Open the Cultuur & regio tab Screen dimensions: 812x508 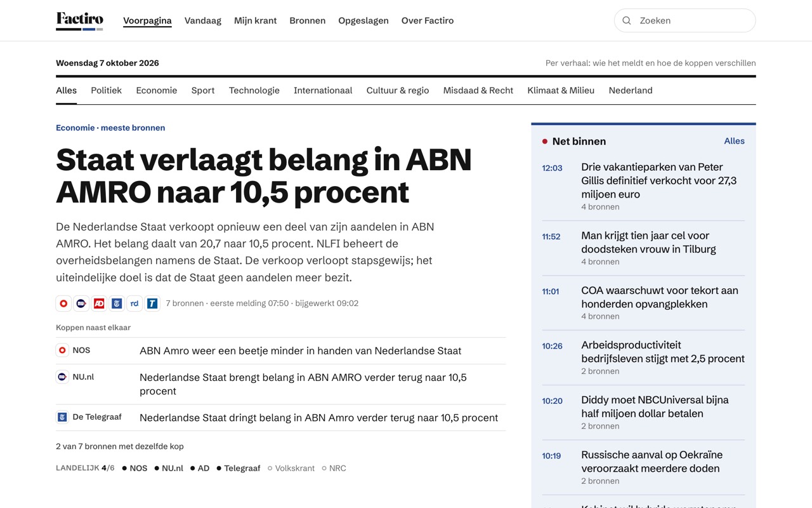coord(398,90)
